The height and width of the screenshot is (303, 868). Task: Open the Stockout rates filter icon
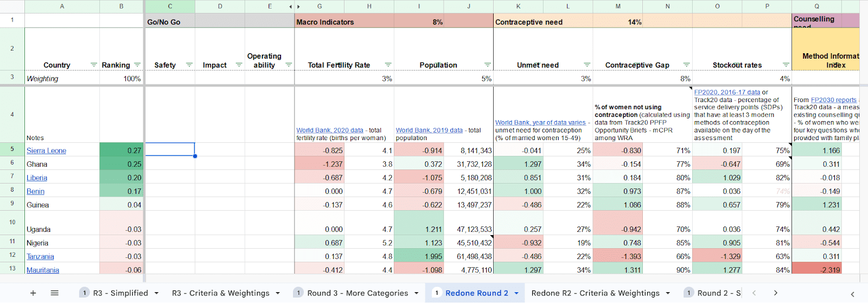[x=786, y=65]
